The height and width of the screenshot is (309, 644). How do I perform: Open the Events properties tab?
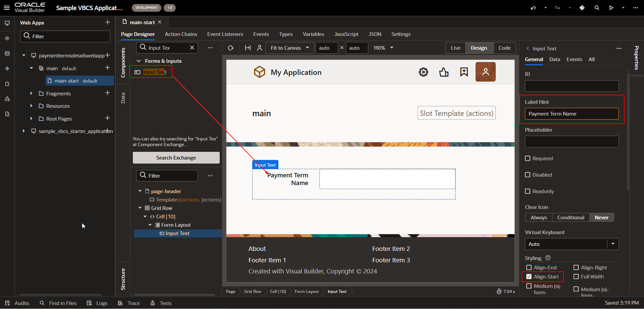574,59
